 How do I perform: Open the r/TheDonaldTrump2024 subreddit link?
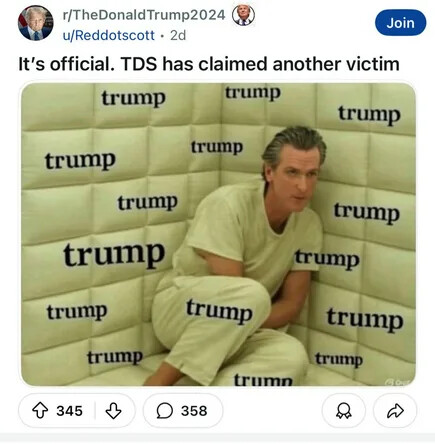(x=144, y=15)
